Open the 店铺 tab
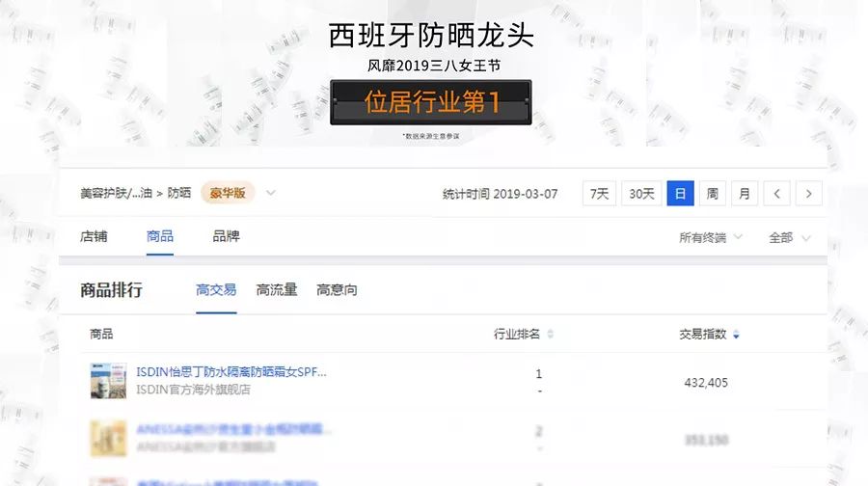 coord(94,236)
